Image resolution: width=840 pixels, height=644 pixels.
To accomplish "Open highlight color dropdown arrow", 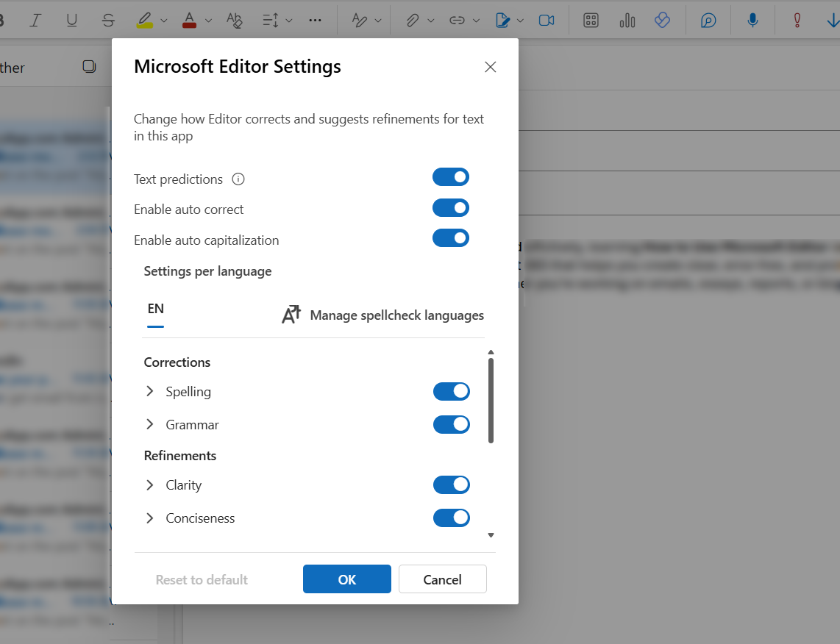I will (164, 21).
